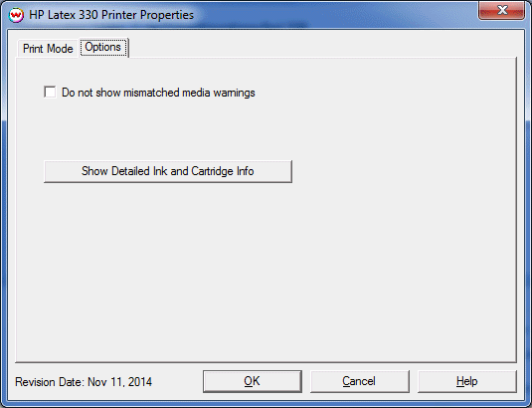Exit the window using the red close button
This screenshot has height=408, width=532.
tap(502, 10)
